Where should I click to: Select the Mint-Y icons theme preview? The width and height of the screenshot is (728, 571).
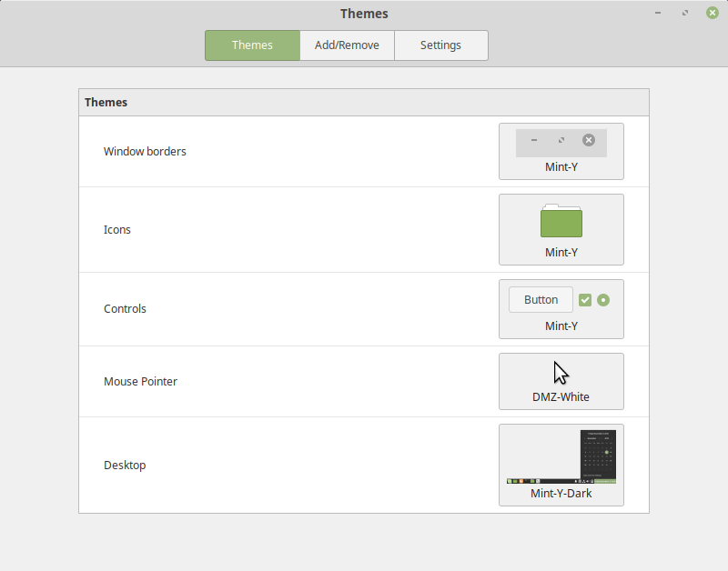561,229
